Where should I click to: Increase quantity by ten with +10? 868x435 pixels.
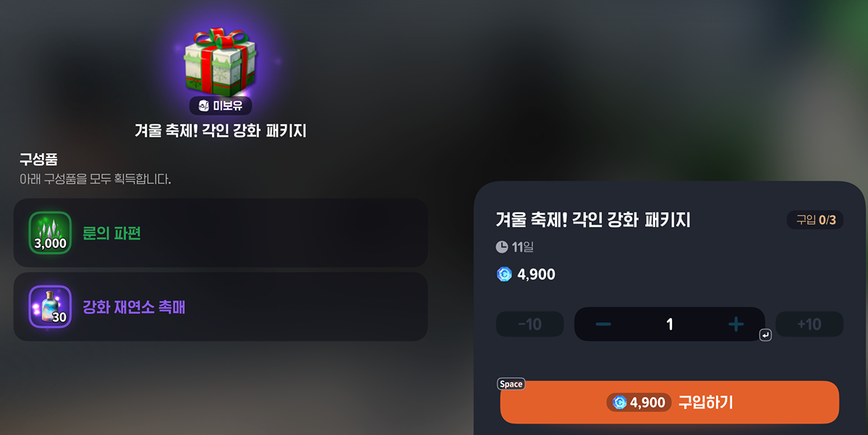click(x=809, y=324)
